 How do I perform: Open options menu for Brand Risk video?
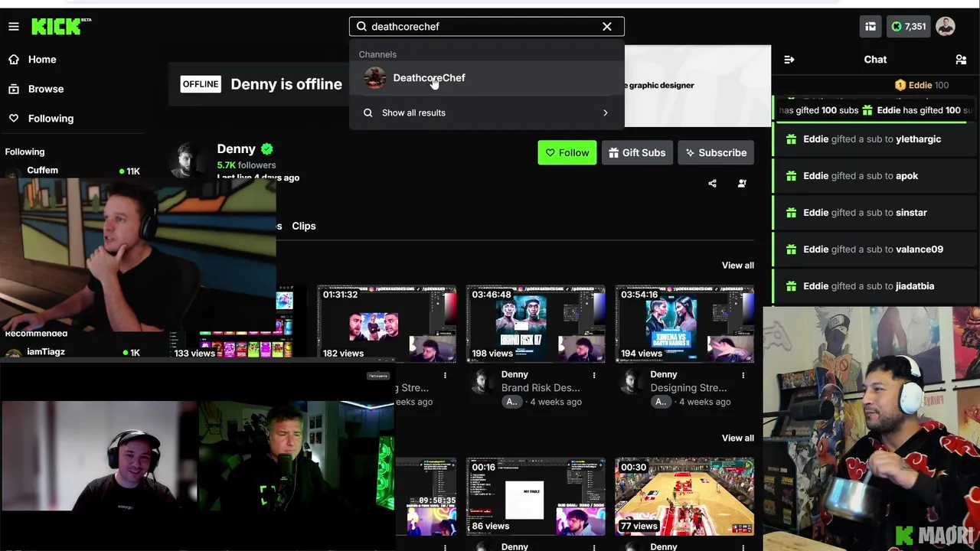click(x=594, y=375)
